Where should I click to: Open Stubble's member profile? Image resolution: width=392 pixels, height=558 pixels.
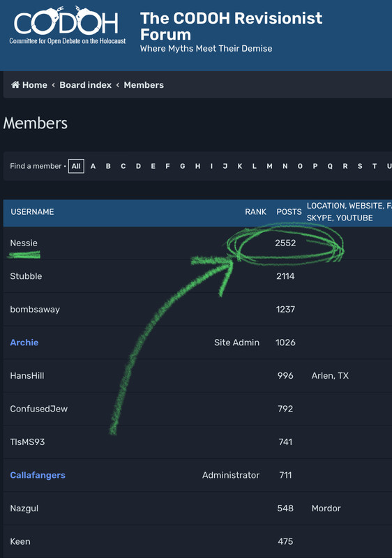(x=26, y=276)
